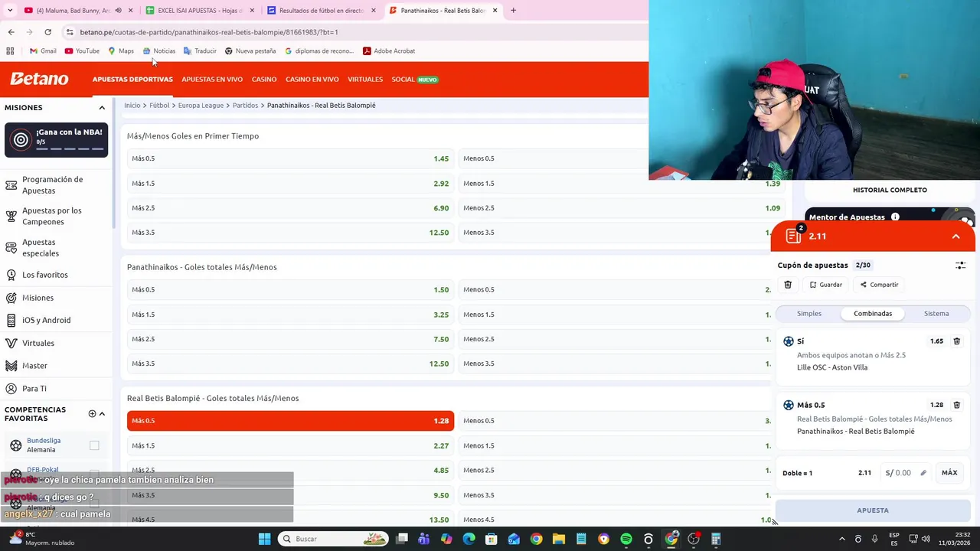980x551 pixels.
Task: Collapse the Misiones panel
Action: point(102,108)
